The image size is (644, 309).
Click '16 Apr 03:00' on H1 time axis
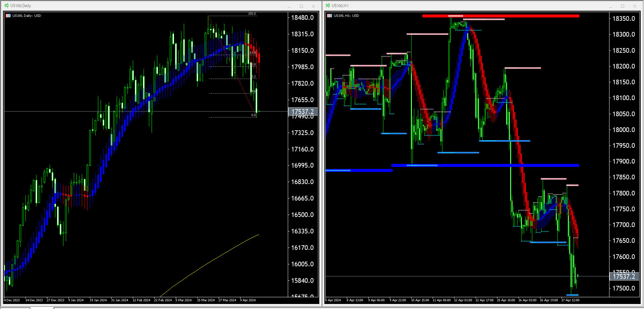pos(528,300)
